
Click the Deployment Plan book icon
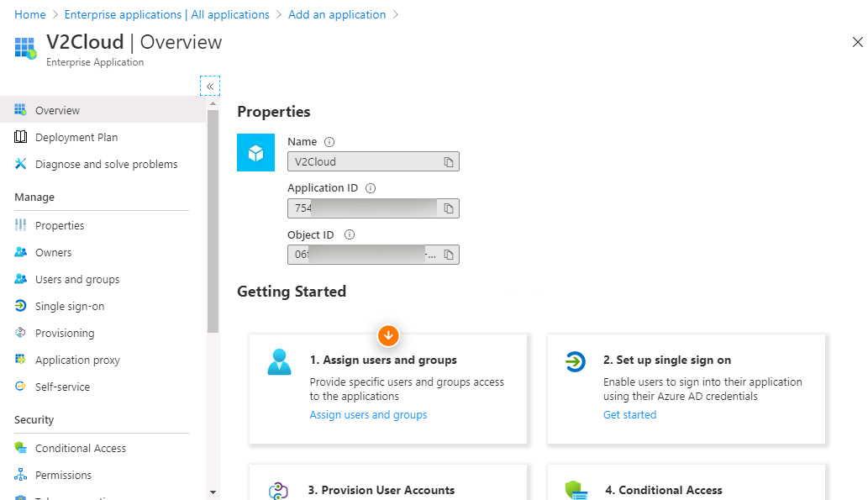coord(20,137)
